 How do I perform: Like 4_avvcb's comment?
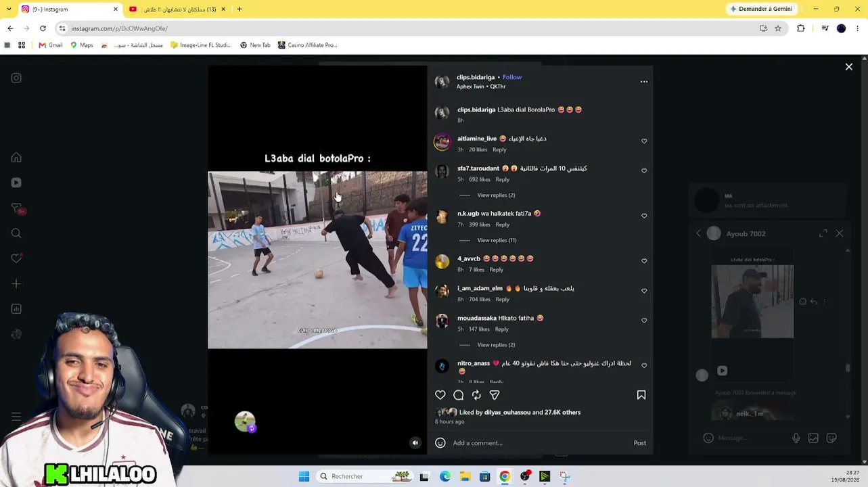click(644, 261)
